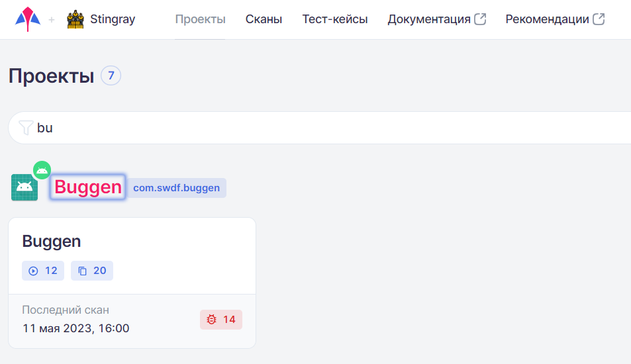Click the red and blue Stingray arrow logo

coord(27,19)
